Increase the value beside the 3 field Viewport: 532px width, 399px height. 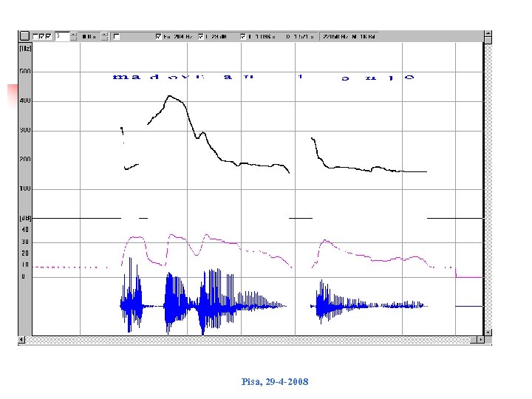point(74,34)
